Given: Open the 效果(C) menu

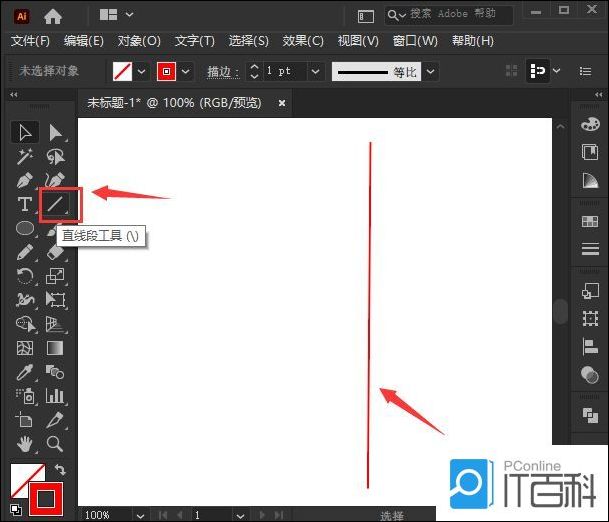Looking at the screenshot, I should click(x=303, y=40).
